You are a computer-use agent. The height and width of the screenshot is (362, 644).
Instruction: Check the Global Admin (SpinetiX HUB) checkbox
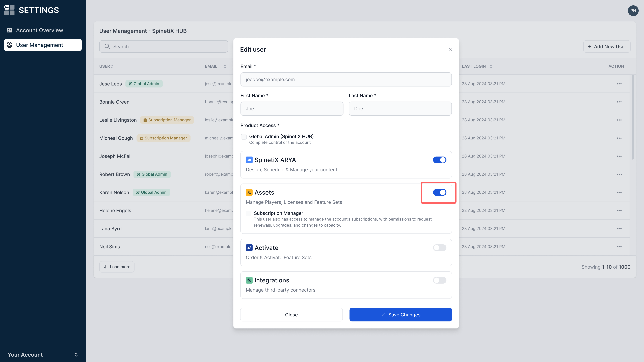pyautogui.click(x=244, y=137)
